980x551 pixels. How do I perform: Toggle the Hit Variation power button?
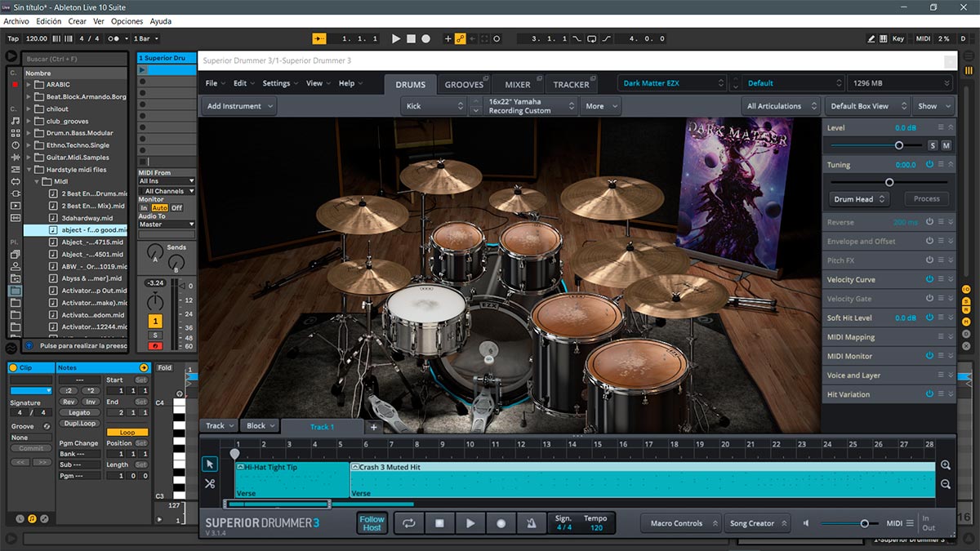click(929, 394)
